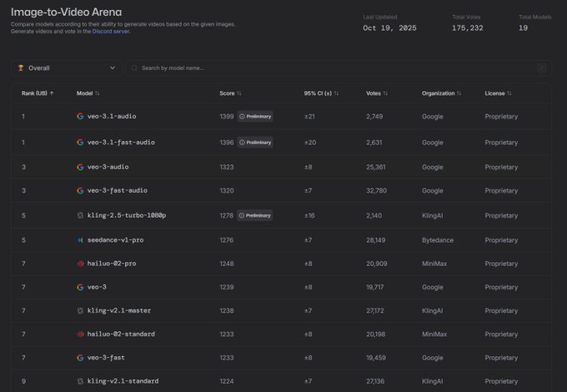This screenshot has width=567, height=392.
Task: Click Google logo in veo-3.1-audio row
Action: (80, 116)
